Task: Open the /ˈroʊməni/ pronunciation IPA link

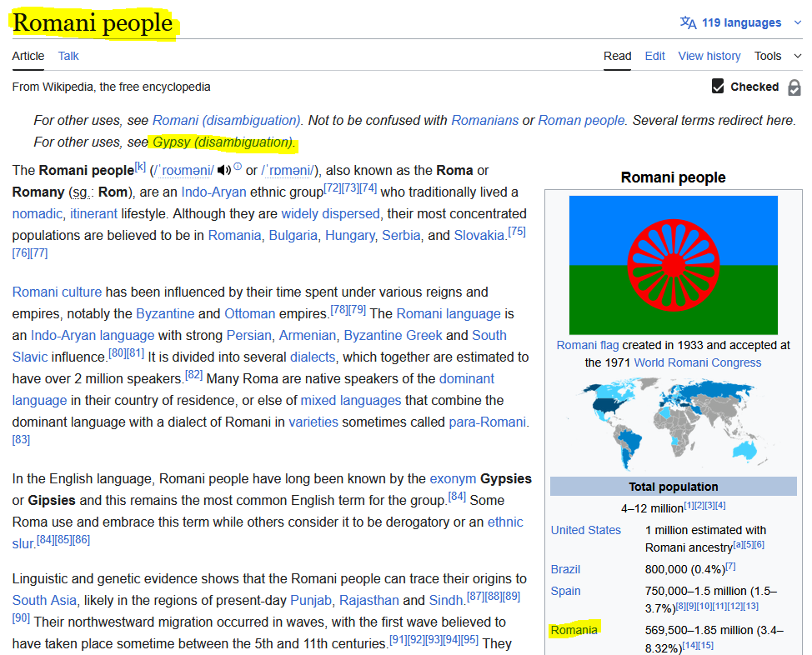Action: [x=183, y=170]
